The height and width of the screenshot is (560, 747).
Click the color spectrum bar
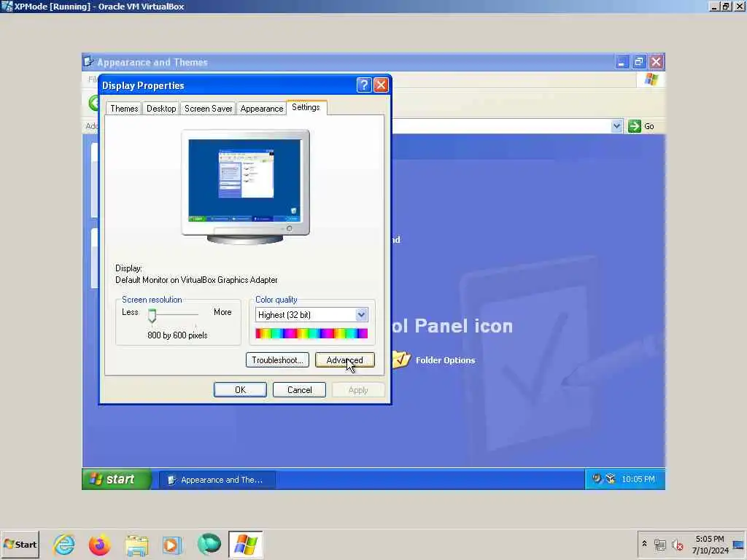311,333
